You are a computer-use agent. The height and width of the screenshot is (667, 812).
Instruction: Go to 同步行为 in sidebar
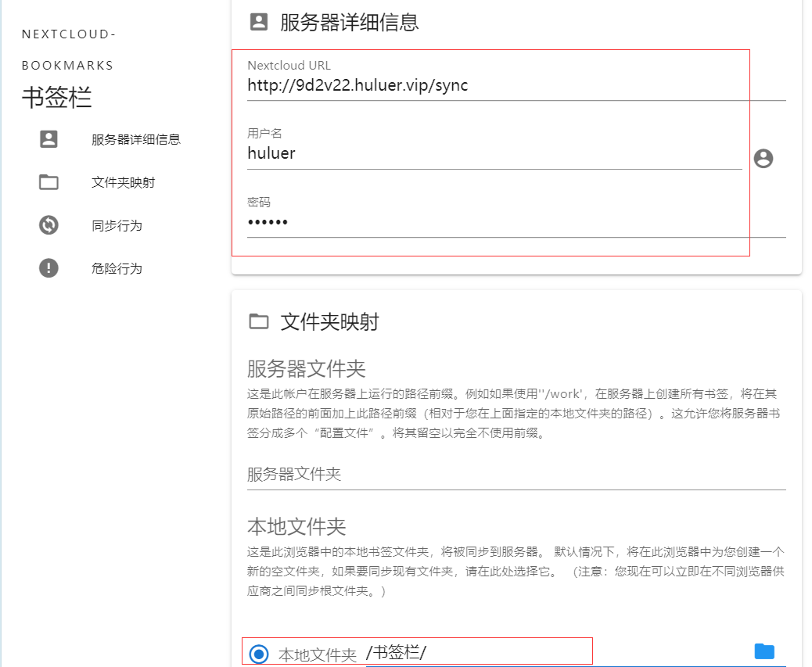[x=117, y=225]
